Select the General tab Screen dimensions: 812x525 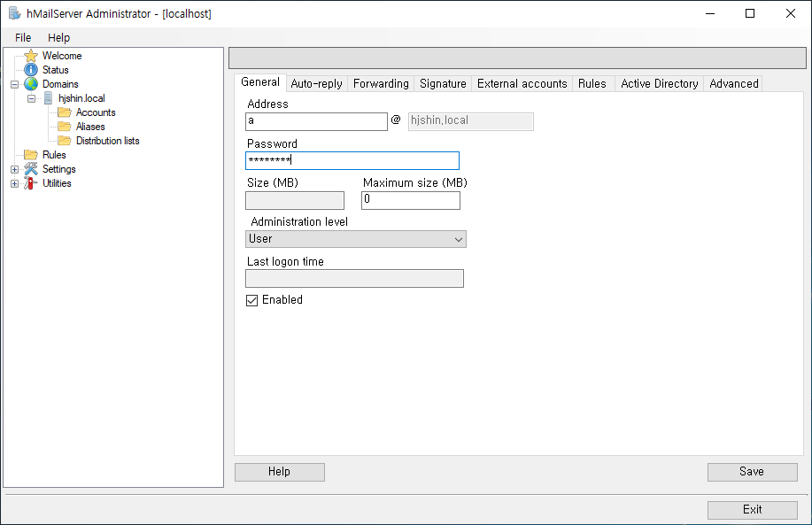point(260,82)
